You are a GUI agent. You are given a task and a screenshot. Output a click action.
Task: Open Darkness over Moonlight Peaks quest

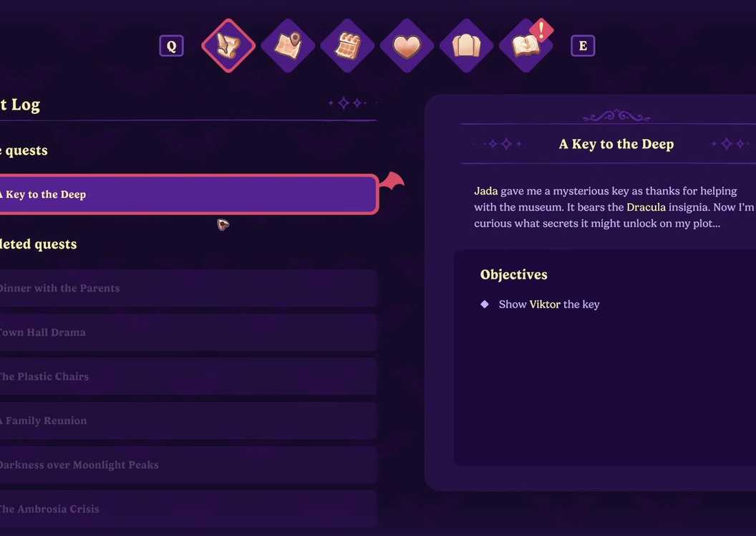188,464
